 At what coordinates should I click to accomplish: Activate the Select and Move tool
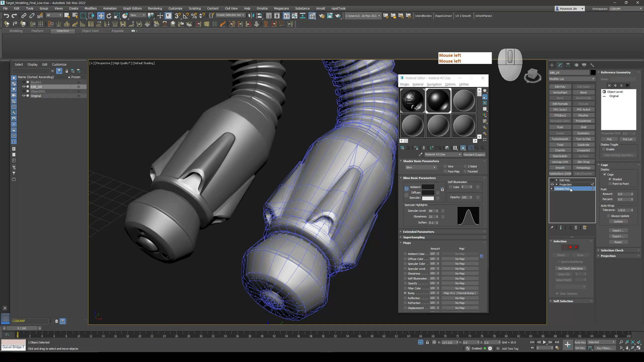point(101,16)
